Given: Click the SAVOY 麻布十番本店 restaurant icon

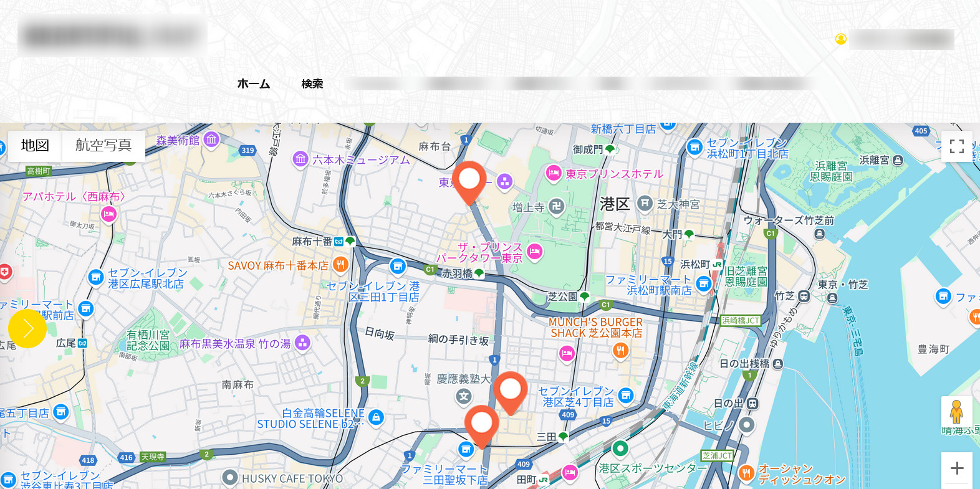Looking at the screenshot, I should 340,265.
